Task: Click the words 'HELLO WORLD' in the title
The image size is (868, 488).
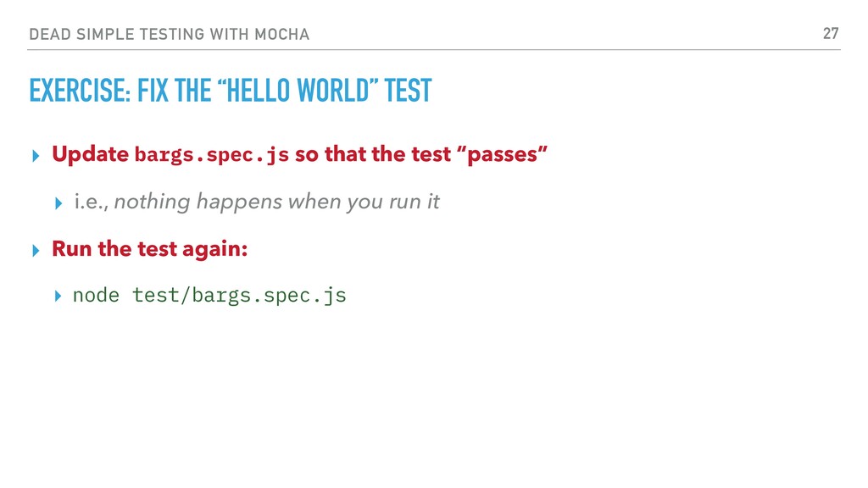Action: [x=298, y=90]
